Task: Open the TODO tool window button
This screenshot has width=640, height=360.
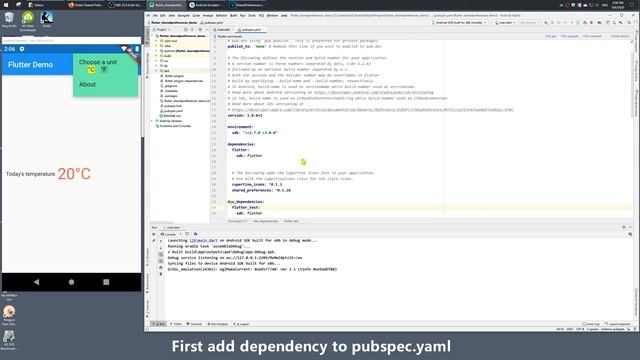Action: click(176, 324)
